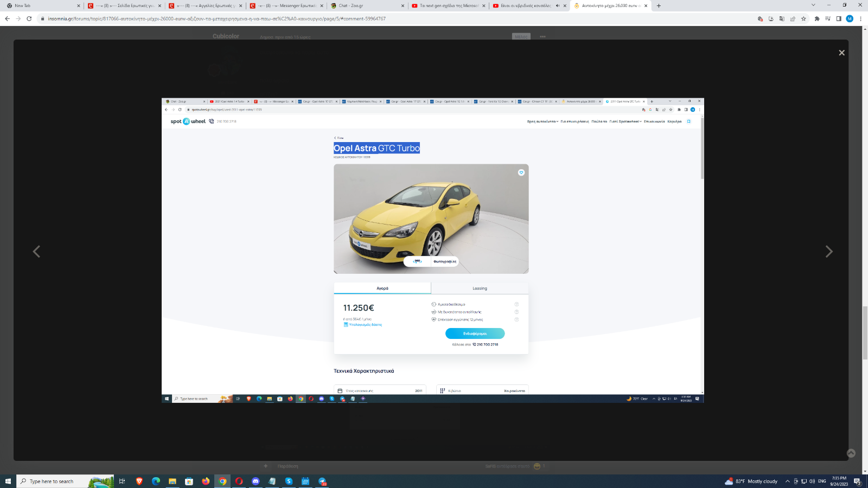Image resolution: width=868 pixels, height=488 pixels.
Task: Open the Meet Now tray icon
Action: click(x=796, y=481)
